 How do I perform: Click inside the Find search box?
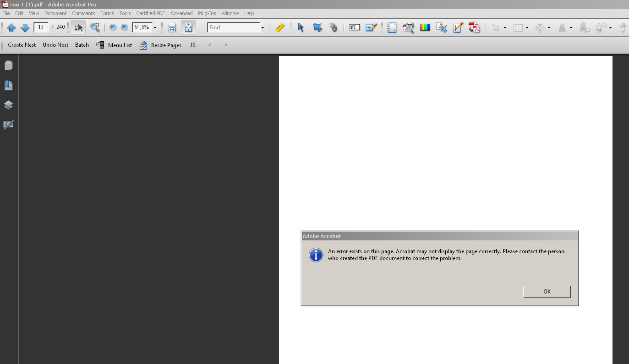[234, 27]
